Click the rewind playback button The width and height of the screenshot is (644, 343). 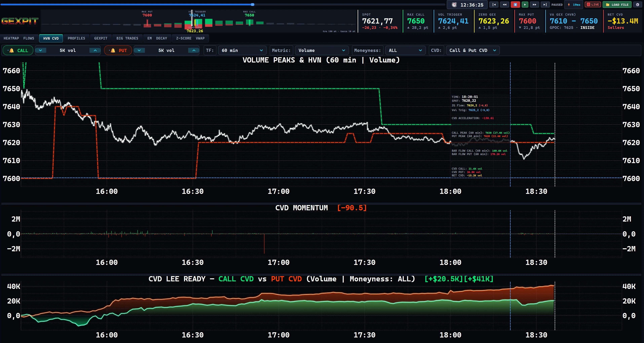504,5
